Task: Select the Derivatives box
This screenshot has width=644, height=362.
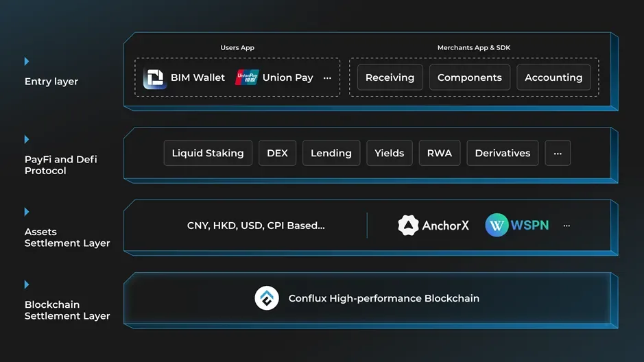Action: point(502,153)
